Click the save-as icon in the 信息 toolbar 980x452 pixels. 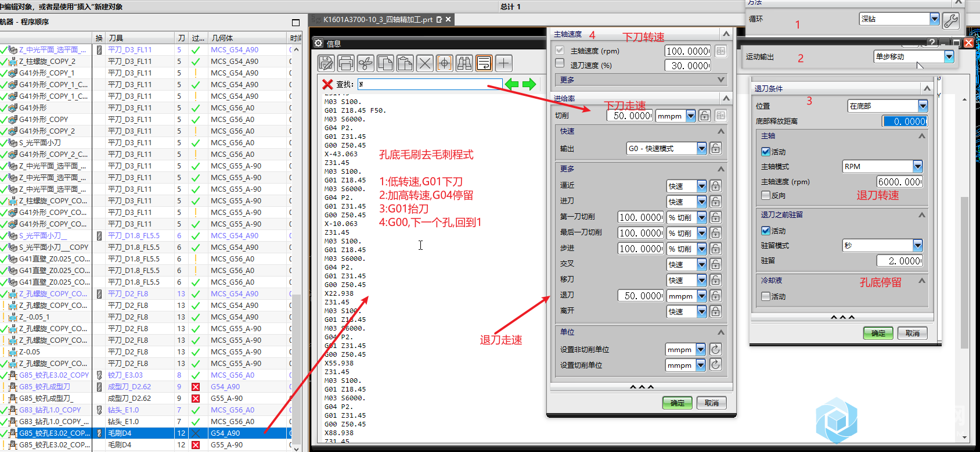[x=326, y=63]
